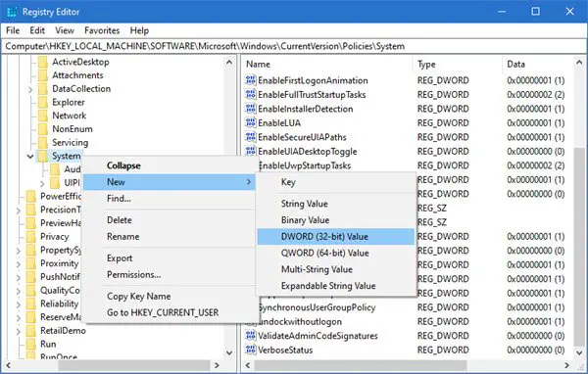588x374 pixels.
Task: Click Copy Key Name menu entry
Action: pyautogui.click(x=169, y=297)
